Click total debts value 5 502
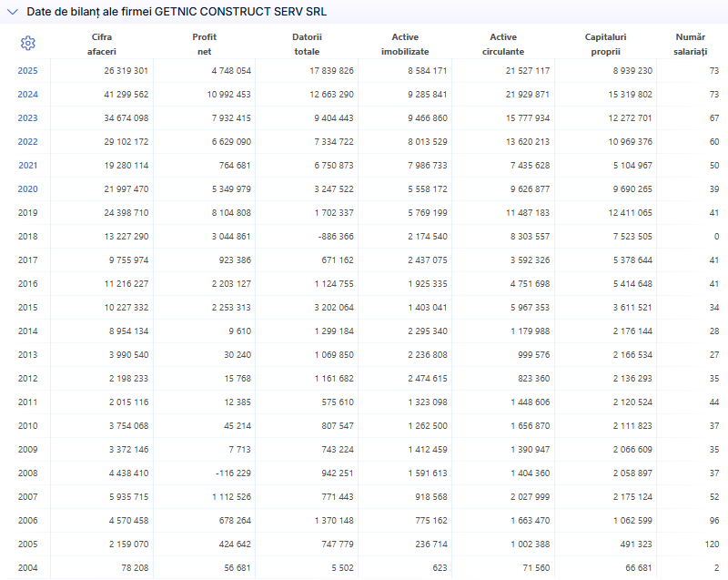The image size is (728, 580). 343,568
